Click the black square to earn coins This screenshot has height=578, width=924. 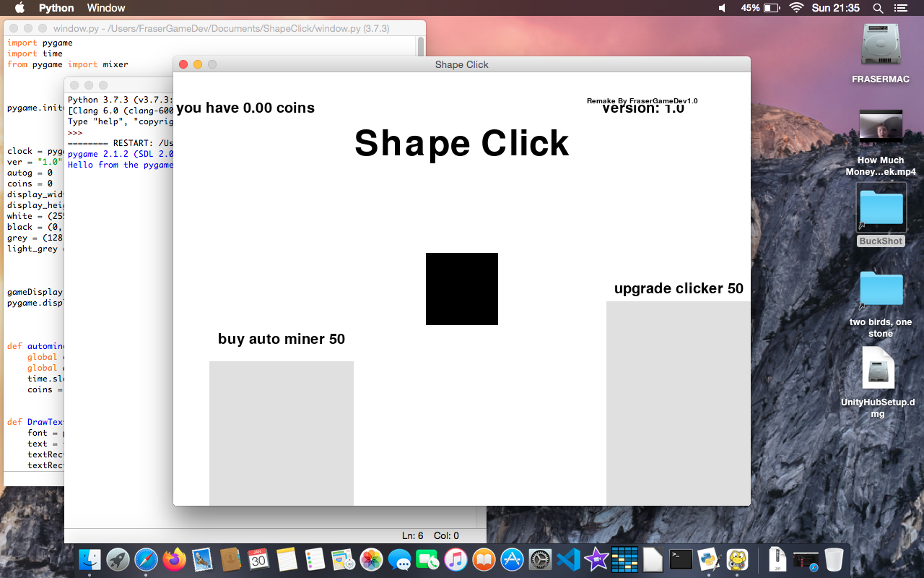coord(461,288)
